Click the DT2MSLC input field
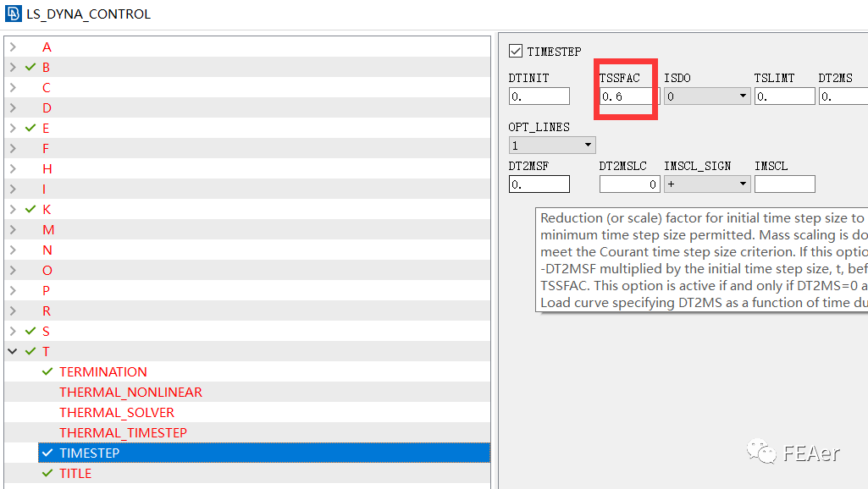 (629, 184)
